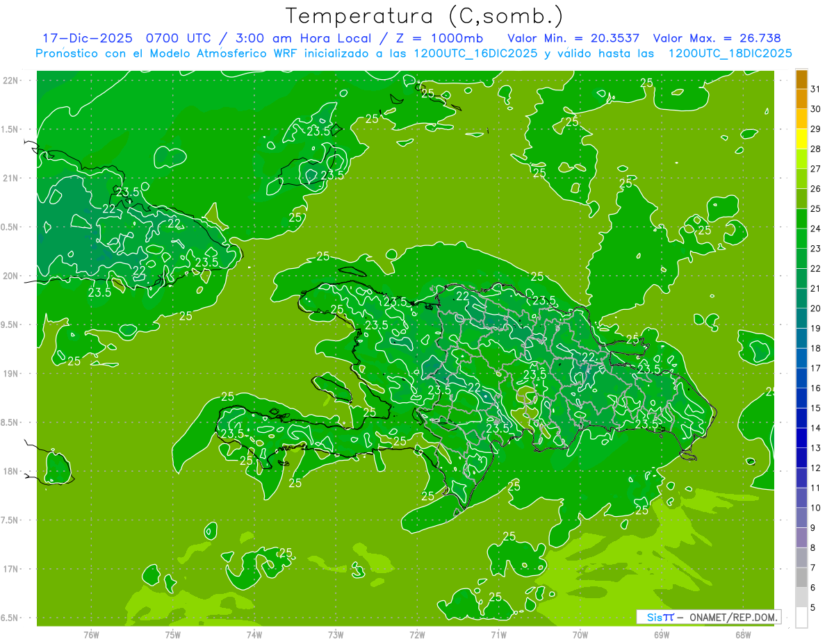
Task: Click the "ONAMET/REP.DOM." credit label
Action: point(733,617)
